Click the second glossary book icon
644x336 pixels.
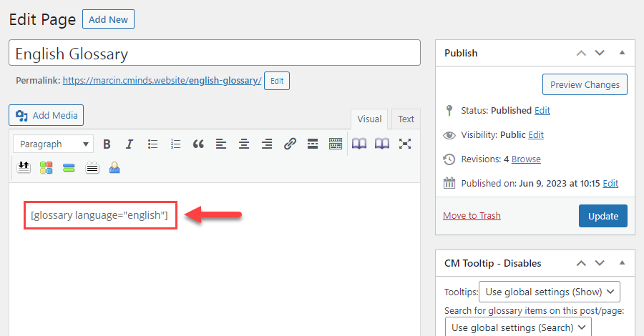pos(382,144)
